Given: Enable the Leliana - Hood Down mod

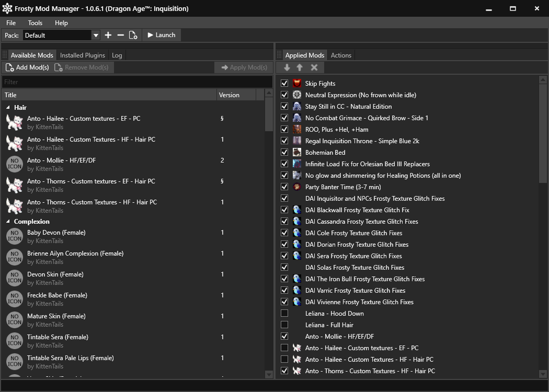Looking at the screenshot, I should pos(284,314).
